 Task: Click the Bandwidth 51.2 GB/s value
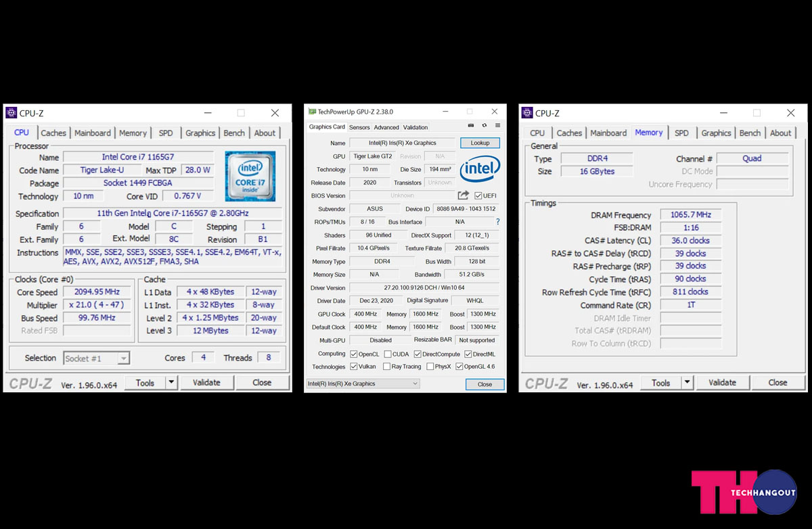[472, 275]
